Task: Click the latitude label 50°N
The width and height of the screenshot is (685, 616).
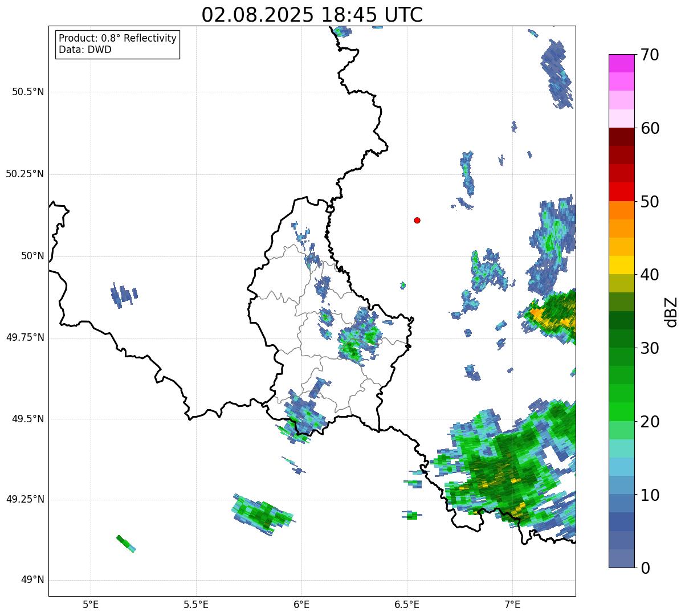Action: [33, 256]
